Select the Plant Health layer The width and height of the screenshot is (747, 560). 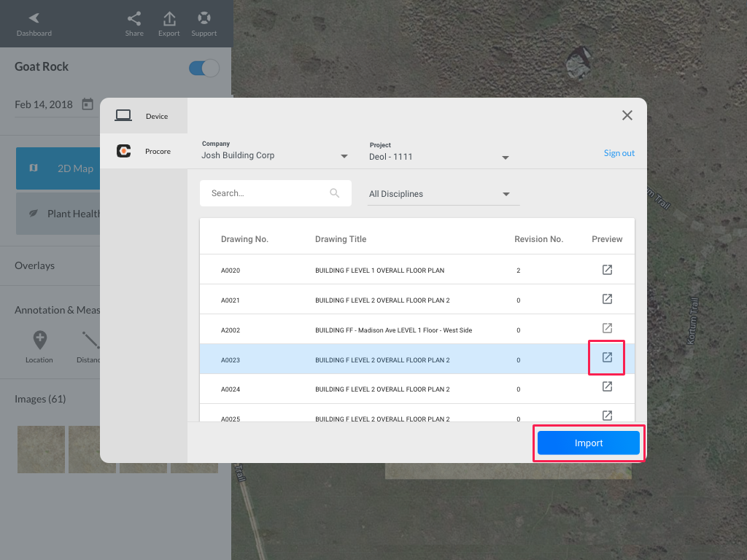(x=58, y=214)
